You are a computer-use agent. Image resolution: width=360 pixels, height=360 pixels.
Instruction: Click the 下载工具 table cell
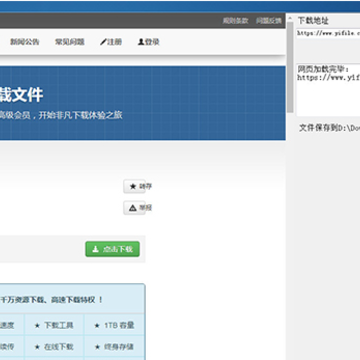point(54,325)
